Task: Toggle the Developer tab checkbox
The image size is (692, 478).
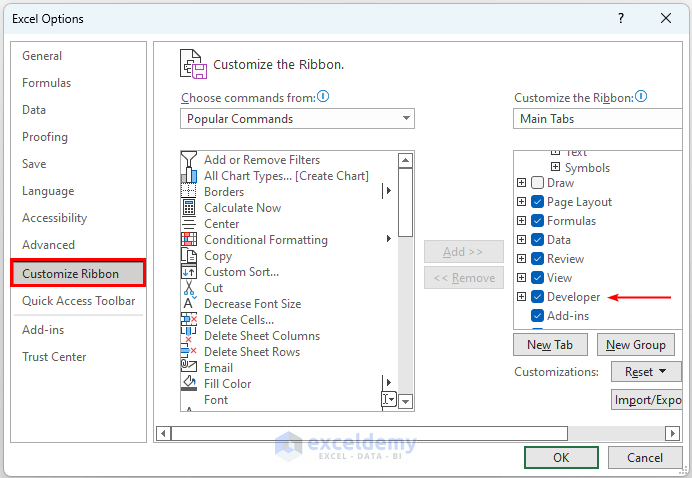Action: 537,297
